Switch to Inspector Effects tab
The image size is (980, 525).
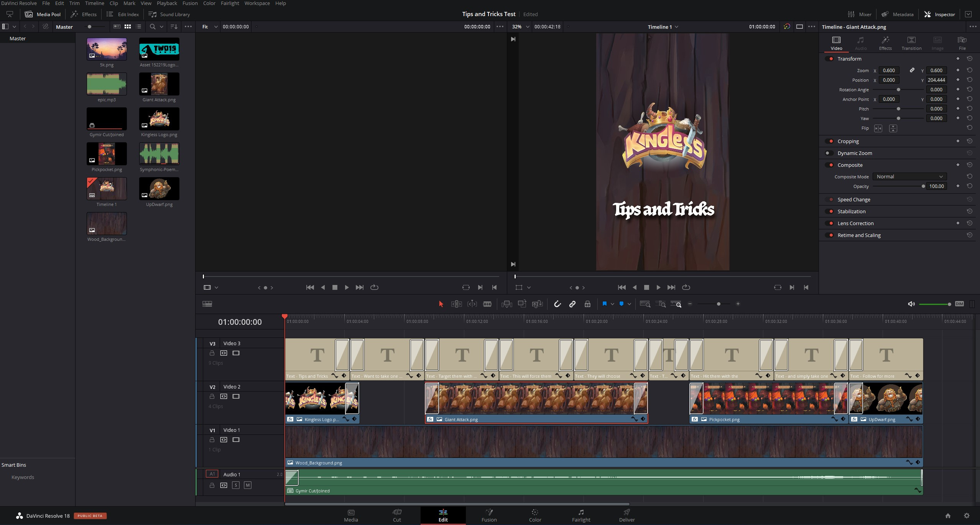pyautogui.click(x=885, y=43)
